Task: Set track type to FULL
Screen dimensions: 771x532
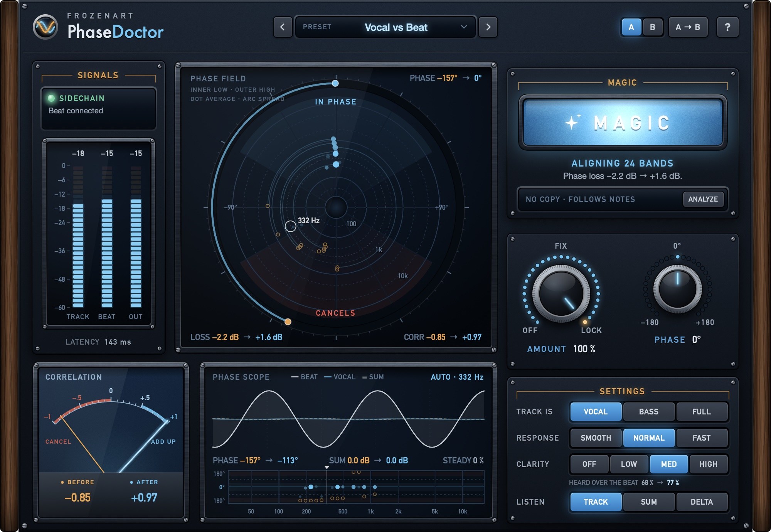Action: click(x=701, y=412)
